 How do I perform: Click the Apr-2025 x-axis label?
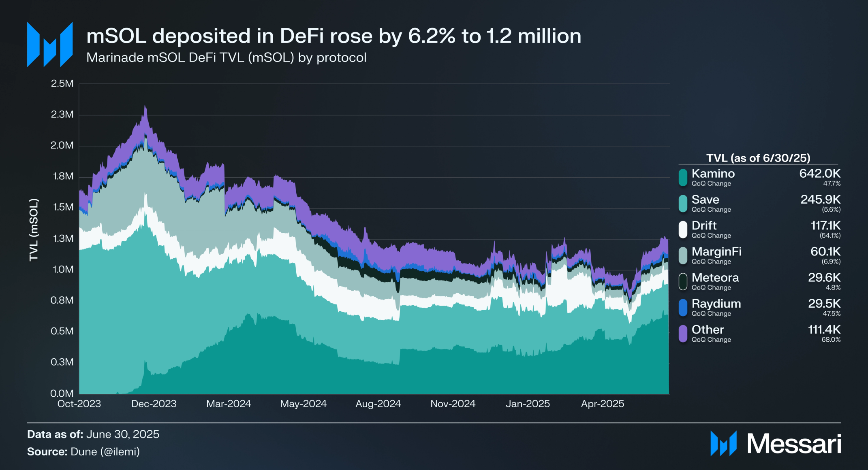coord(602,404)
